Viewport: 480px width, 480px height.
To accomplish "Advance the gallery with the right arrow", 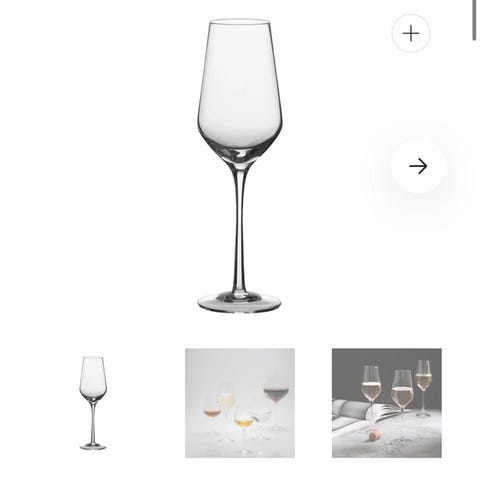I will (418, 166).
